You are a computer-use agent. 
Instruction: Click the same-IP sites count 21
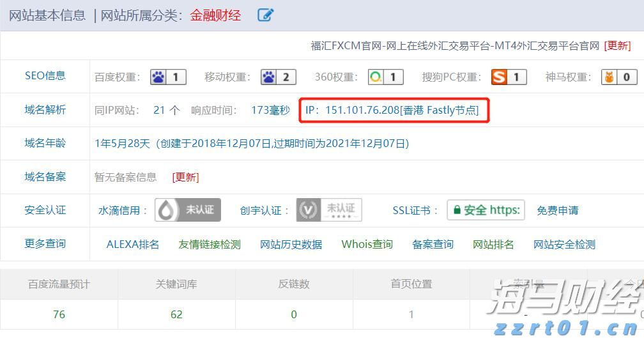pos(160,110)
